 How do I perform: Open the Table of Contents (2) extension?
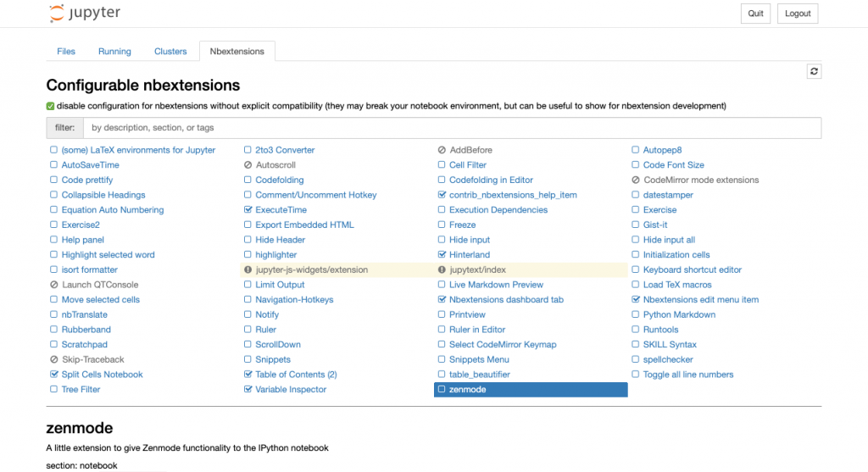click(296, 375)
